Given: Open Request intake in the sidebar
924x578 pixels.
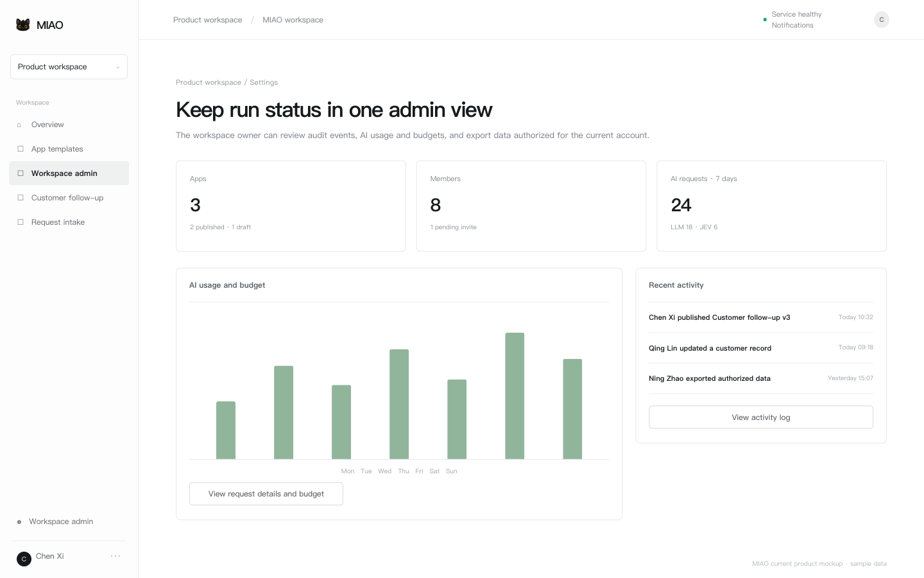Looking at the screenshot, I should click(x=69, y=222).
